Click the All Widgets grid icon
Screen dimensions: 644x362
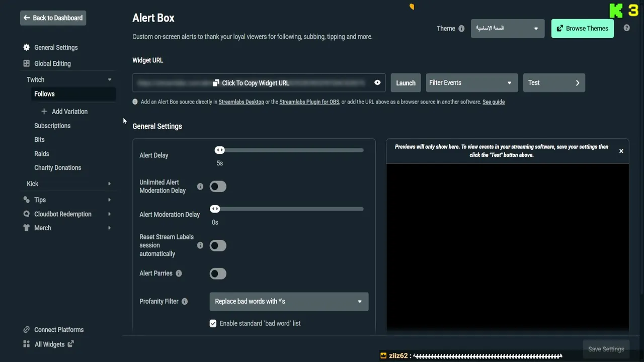[27, 344]
